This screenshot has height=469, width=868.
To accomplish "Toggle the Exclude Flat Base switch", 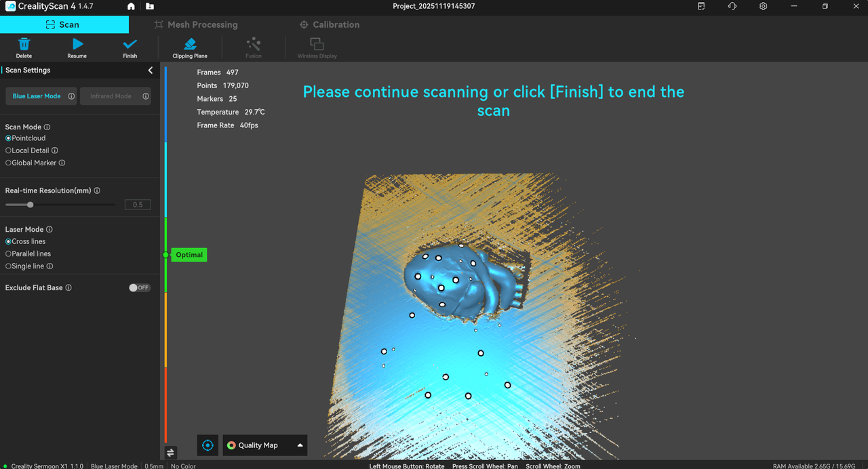I will point(139,287).
